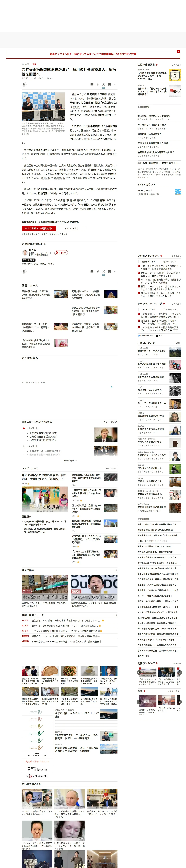Follow author with フォロー button
This screenshot has height=868, width=186.
tap(61, 252)
